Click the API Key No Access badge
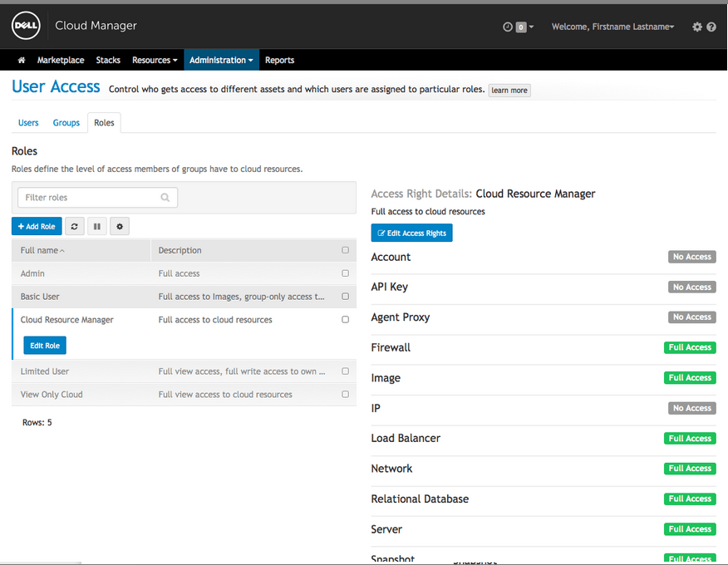Image resolution: width=728 pixels, height=565 pixels. click(x=691, y=287)
